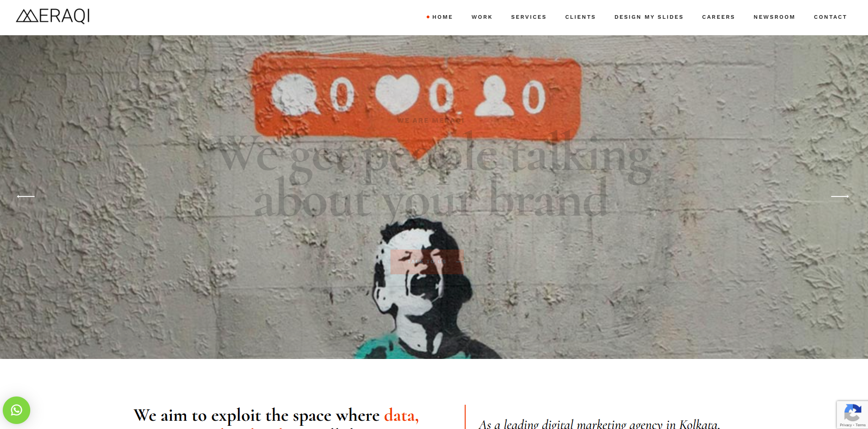Click the faded Talk To Us button

pos(427,262)
